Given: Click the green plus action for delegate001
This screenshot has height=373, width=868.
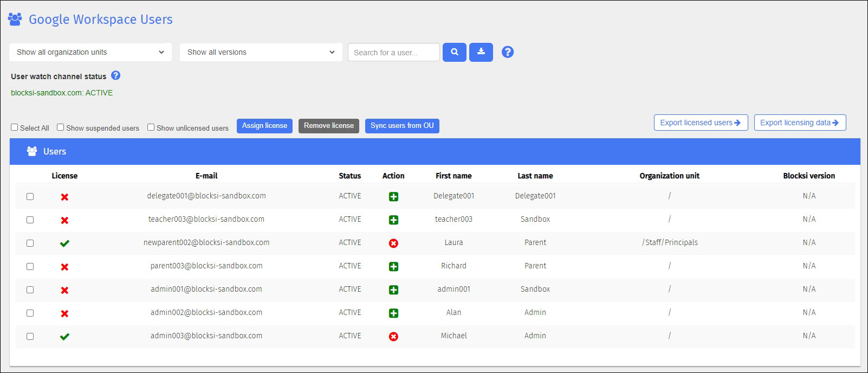Looking at the screenshot, I should click(394, 197).
